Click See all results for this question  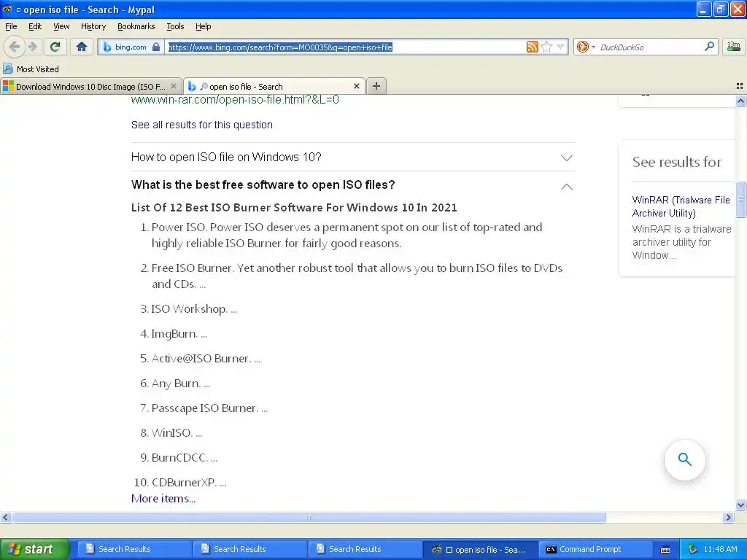click(x=202, y=125)
